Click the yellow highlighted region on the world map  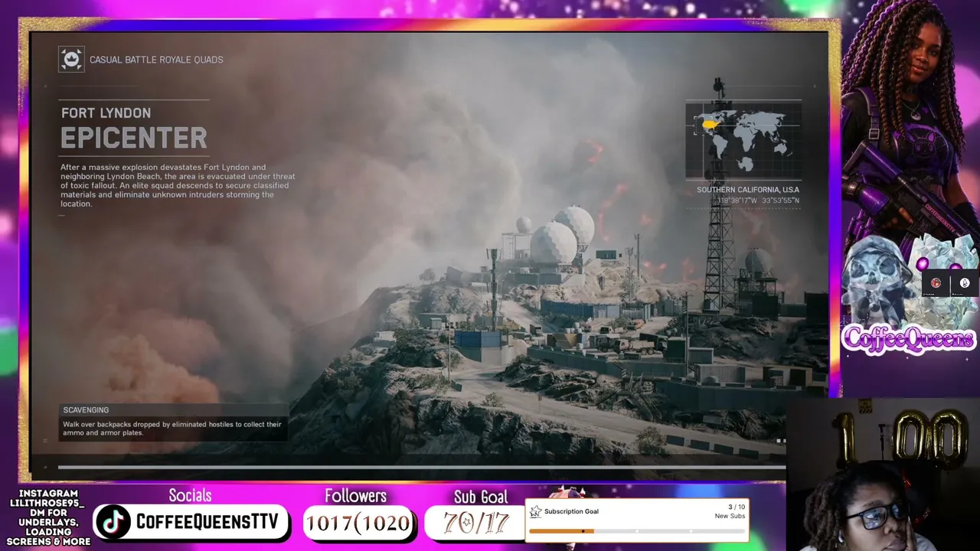pos(710,124)
